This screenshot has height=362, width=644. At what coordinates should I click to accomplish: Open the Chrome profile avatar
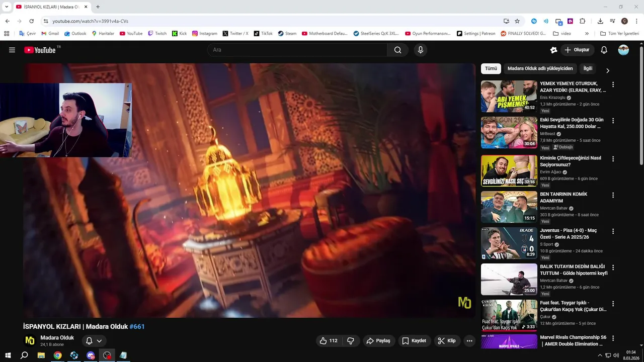[x=624, y=21]
